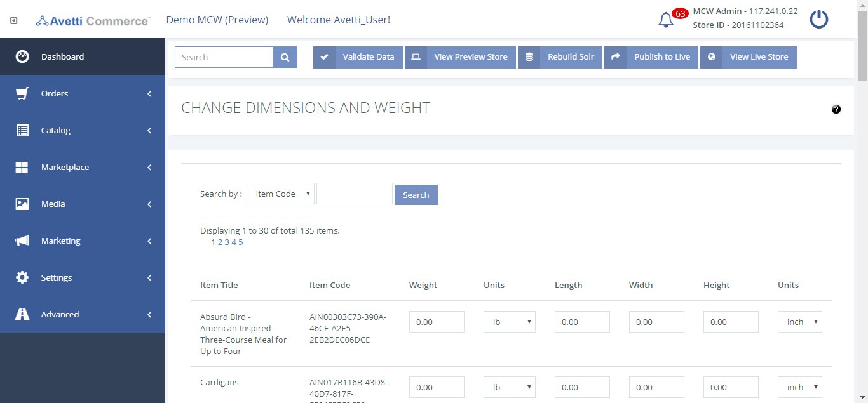Click the Search by text input field
The width and height of the screenshot is (868, 403).
point(355,194)
